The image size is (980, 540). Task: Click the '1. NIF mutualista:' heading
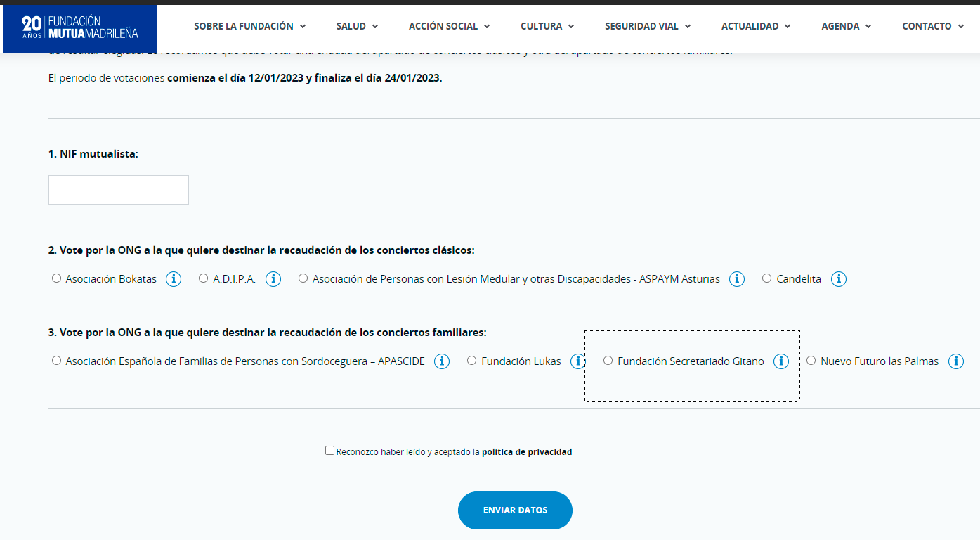tap(93, 154)
